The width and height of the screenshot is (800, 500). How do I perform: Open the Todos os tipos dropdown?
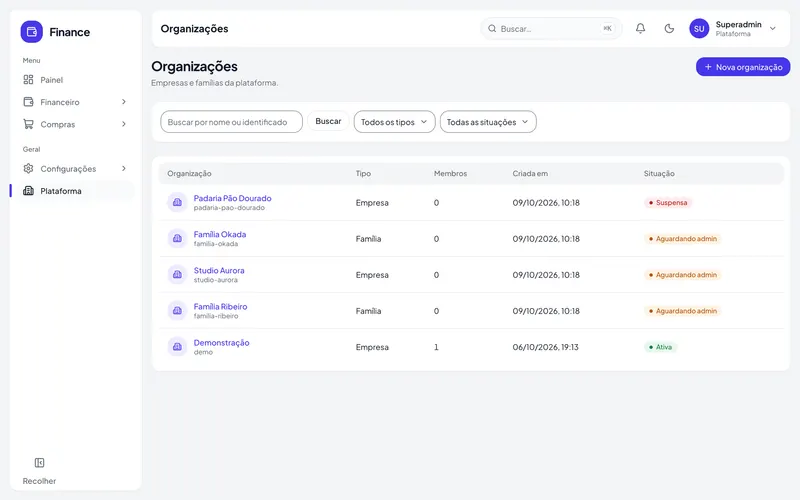[394, 122]
